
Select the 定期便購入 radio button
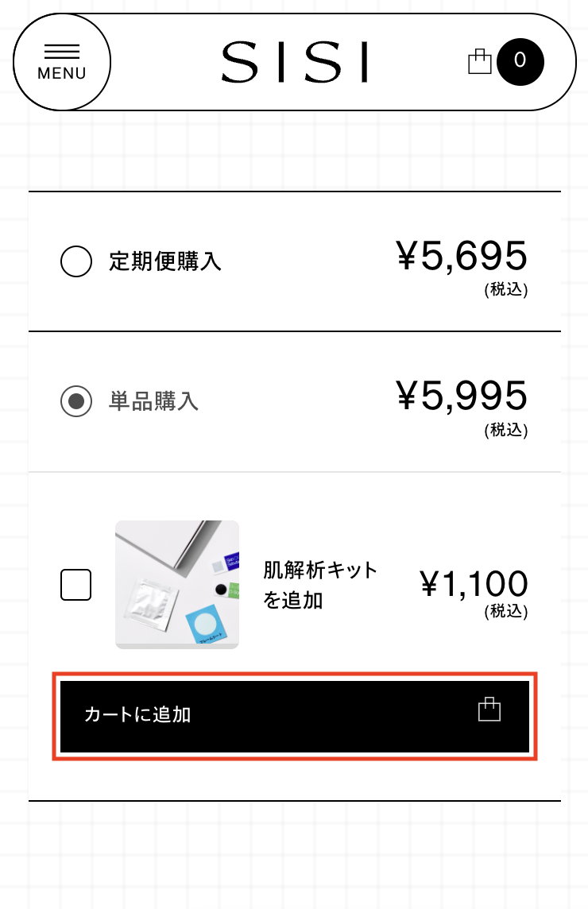[x=76, y=261]
